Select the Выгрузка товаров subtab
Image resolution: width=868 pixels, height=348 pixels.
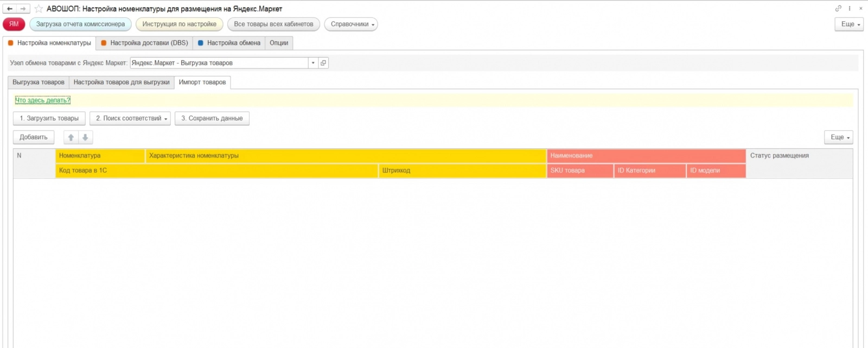tap(39, 83)
